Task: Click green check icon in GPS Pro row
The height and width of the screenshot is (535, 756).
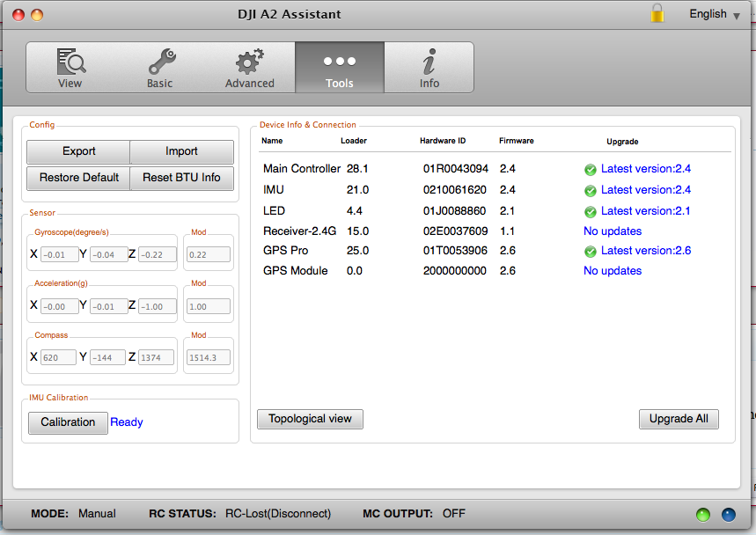Action: (591, 251)
